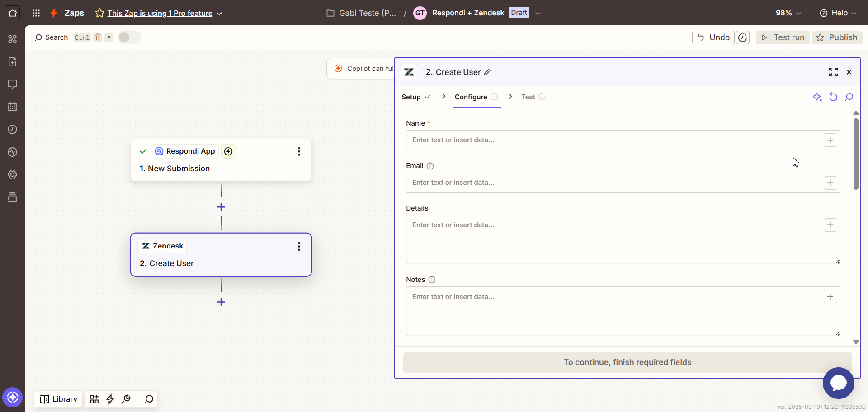Click the Respondi App trigger badge icon
868x412 pixels.
[x=228, y=151]
